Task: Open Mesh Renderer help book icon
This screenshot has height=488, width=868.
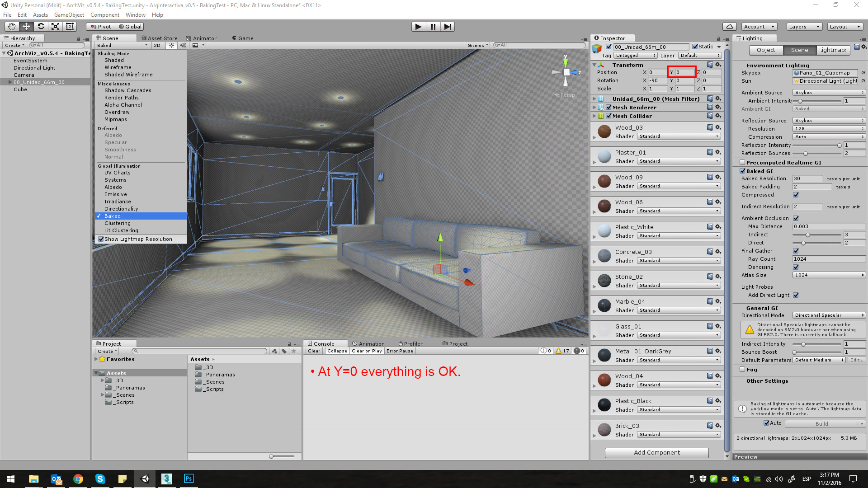Action: [x=710, y=107]
